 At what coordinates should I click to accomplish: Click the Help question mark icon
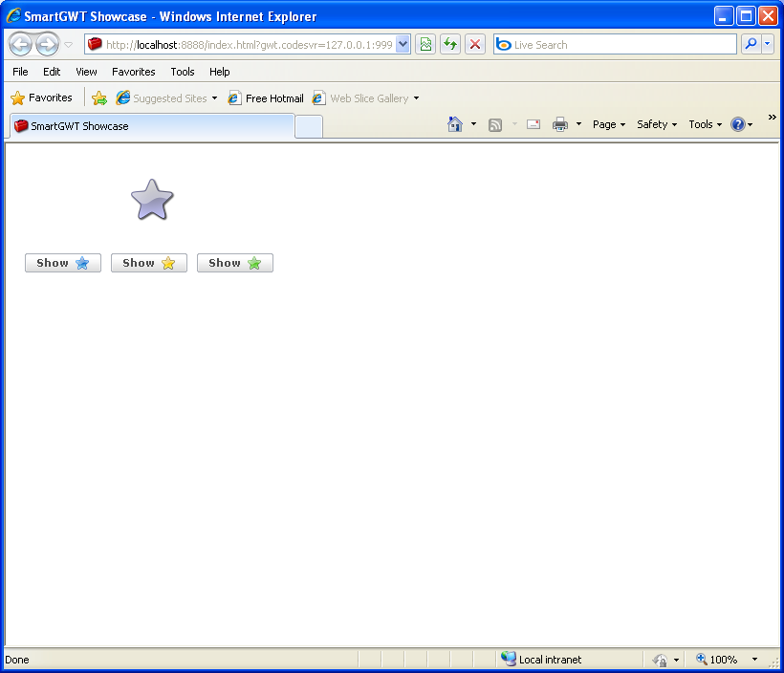point(738,124)
